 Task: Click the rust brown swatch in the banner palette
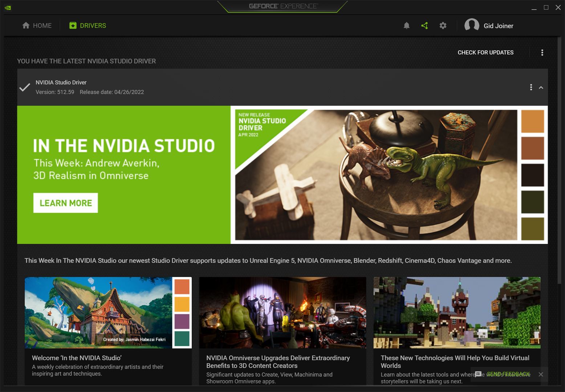point(533,148)
